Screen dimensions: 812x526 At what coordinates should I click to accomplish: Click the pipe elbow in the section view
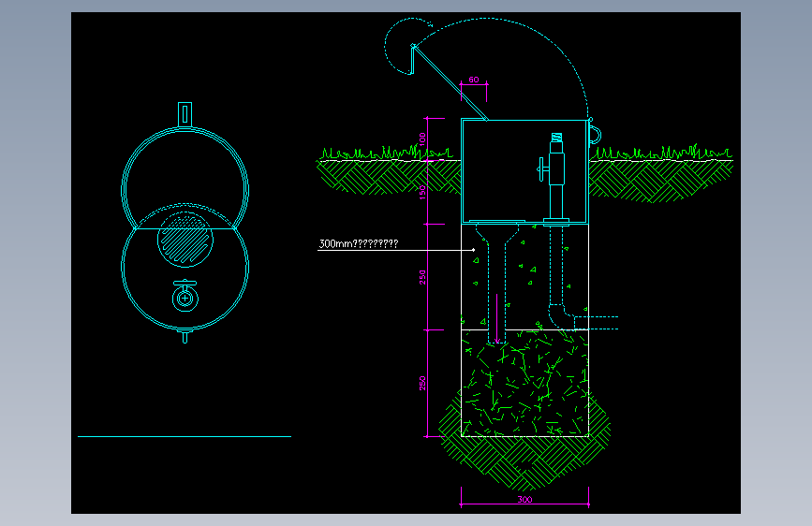pyautogui.click(x=562, y=315)
